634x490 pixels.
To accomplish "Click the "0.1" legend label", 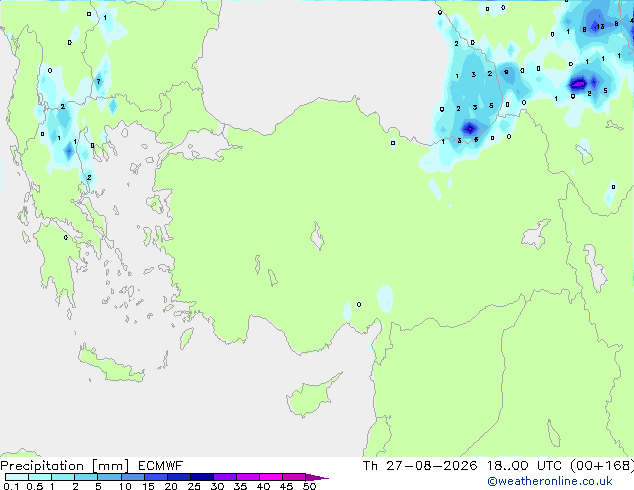I will [11, 486].
